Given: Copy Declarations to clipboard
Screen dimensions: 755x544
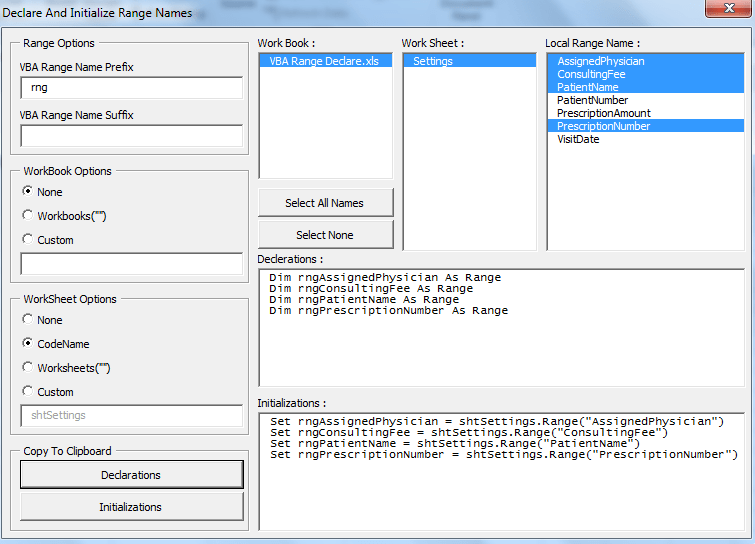Looking at the screenshot, I should pos(131,475).
